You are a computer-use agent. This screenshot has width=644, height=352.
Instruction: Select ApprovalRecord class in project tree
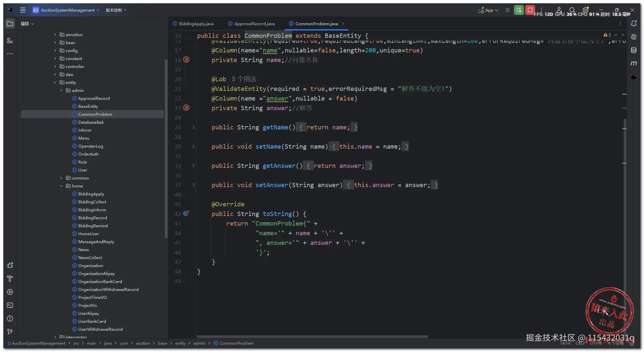pos(94,98)
